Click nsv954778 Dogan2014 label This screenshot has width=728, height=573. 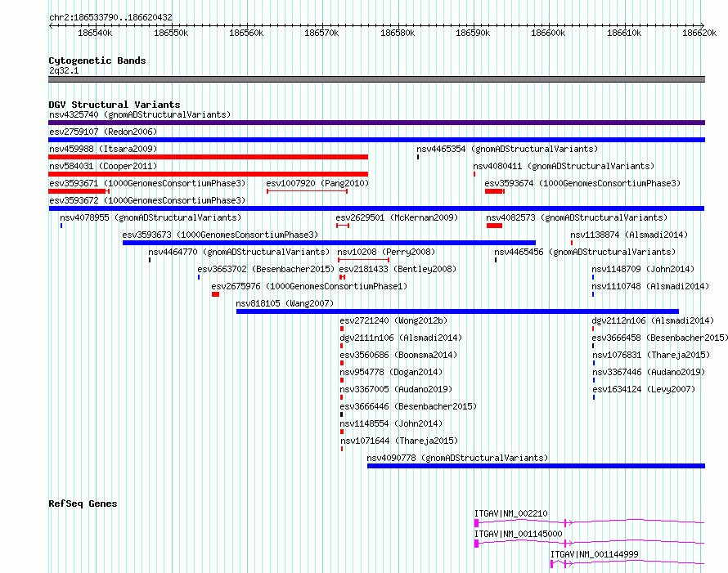[x=391, y=372]
